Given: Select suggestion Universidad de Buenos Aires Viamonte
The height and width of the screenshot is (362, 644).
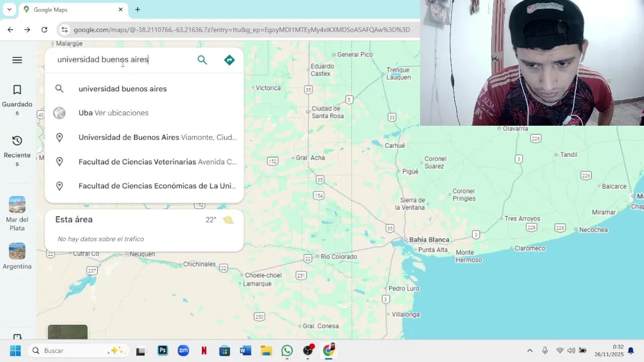Looking at the screenshot, I should (144, 137).
